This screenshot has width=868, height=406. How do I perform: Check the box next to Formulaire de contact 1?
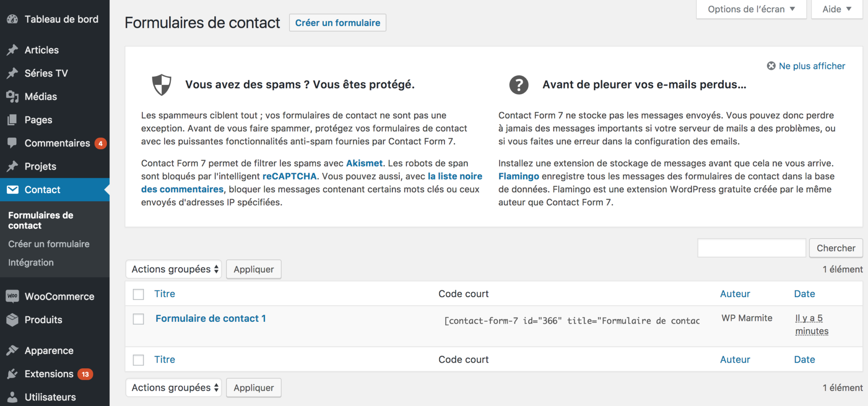click(x=138, y=319)
